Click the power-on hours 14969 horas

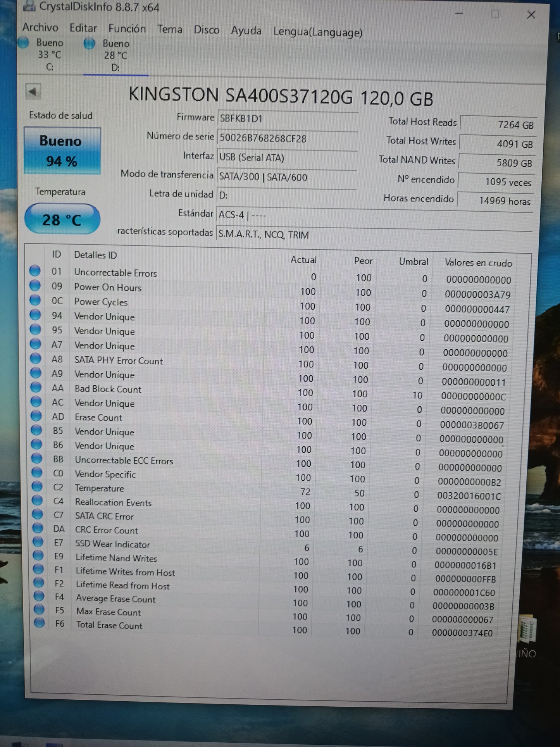[495, 200]
